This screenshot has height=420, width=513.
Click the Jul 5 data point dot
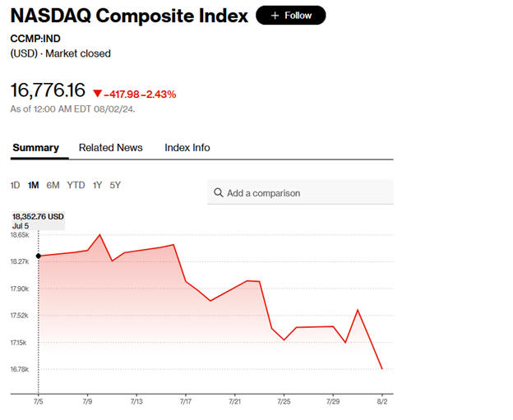[x=39, y=256]
